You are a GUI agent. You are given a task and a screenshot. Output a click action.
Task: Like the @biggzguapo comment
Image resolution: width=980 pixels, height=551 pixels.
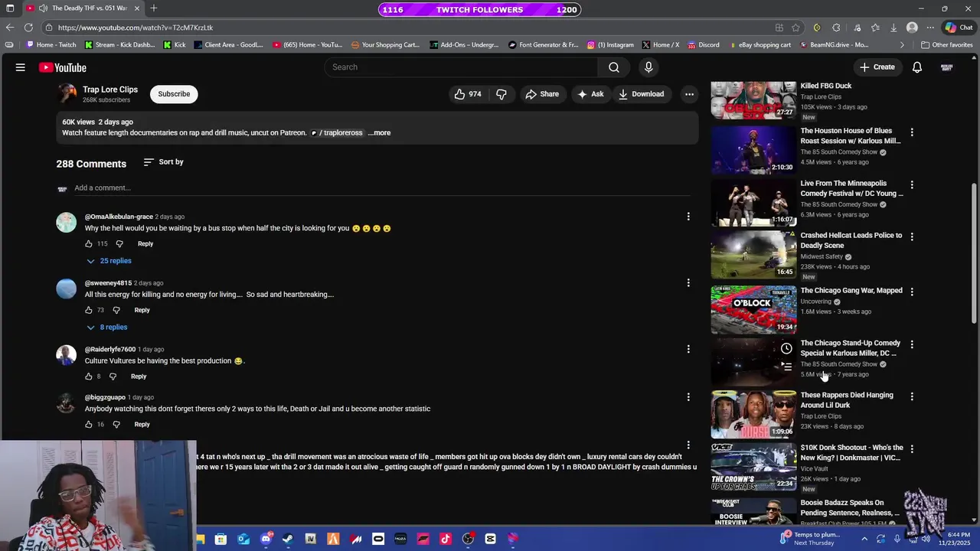(x=89, y=425)
